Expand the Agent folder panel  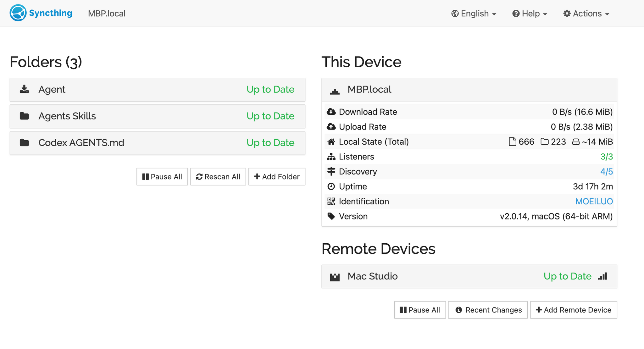point(158,90)
